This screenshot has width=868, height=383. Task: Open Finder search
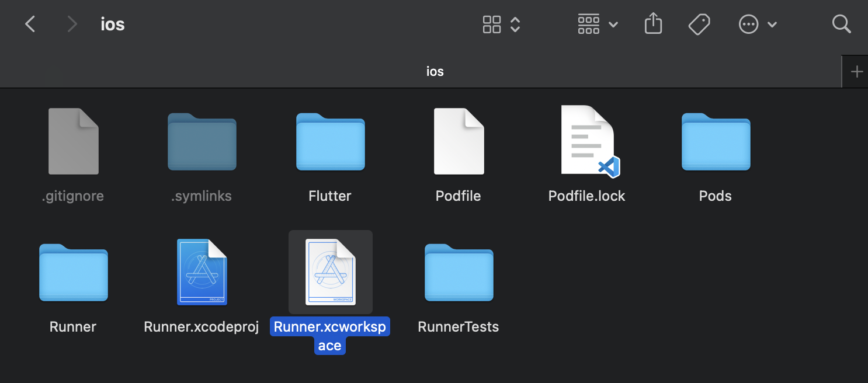[841, 24]
